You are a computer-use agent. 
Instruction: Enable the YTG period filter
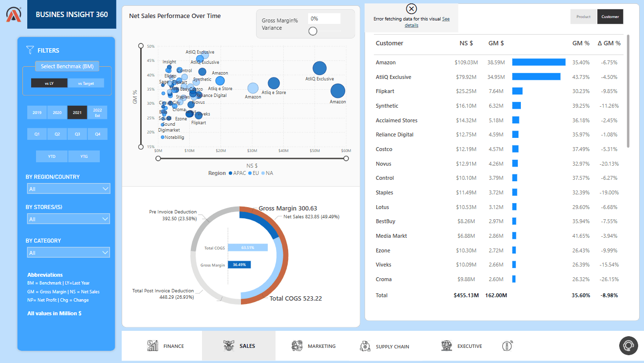coord(84,156)
